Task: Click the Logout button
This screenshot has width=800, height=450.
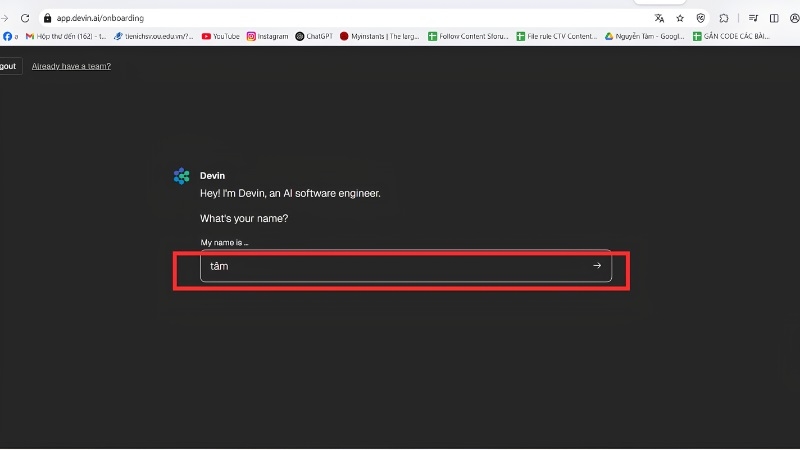Action: (x=10, y=66)
